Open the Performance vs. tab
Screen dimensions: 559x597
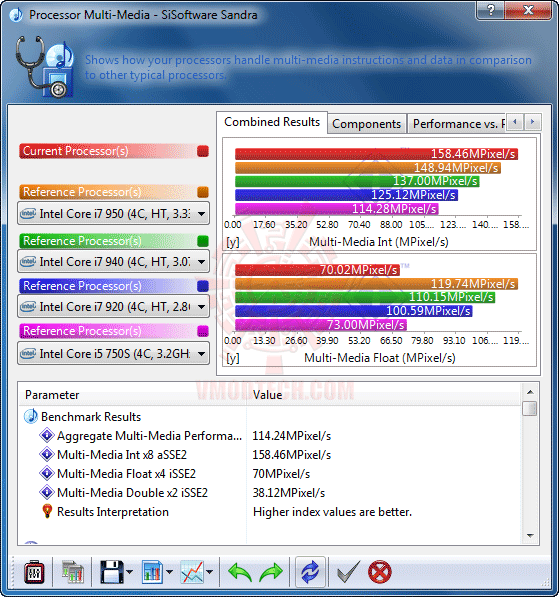tap(456, 124)
